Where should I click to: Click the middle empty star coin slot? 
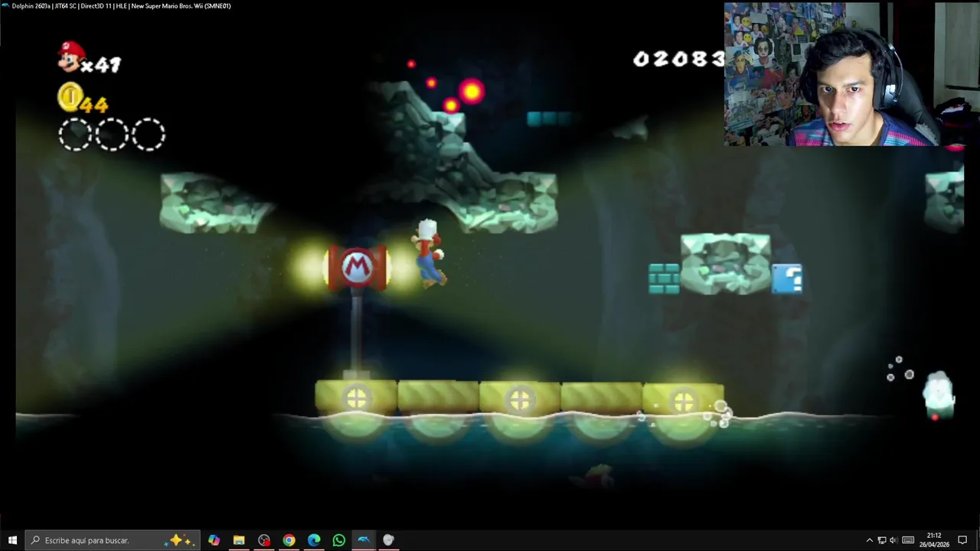(x=112, y=134)
